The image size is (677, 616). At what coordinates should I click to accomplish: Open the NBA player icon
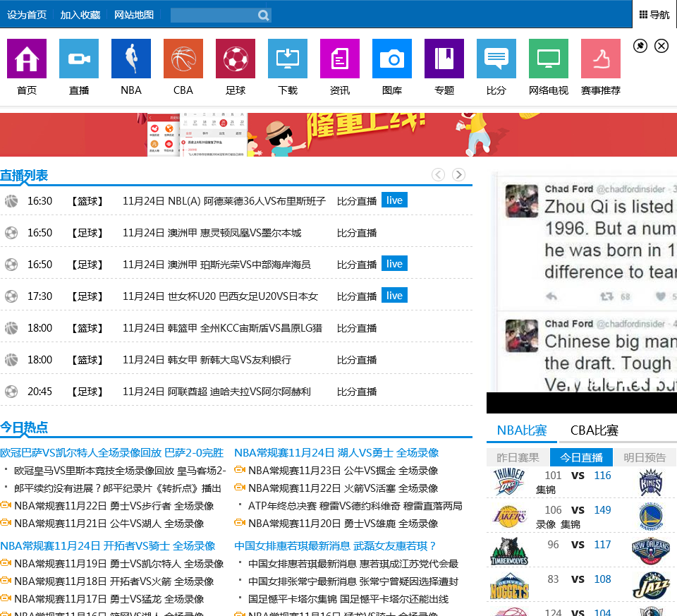click(131, 59)
